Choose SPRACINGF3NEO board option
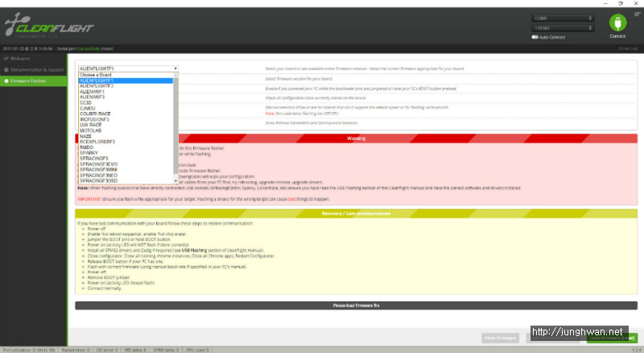 click(x=126, y=175)
